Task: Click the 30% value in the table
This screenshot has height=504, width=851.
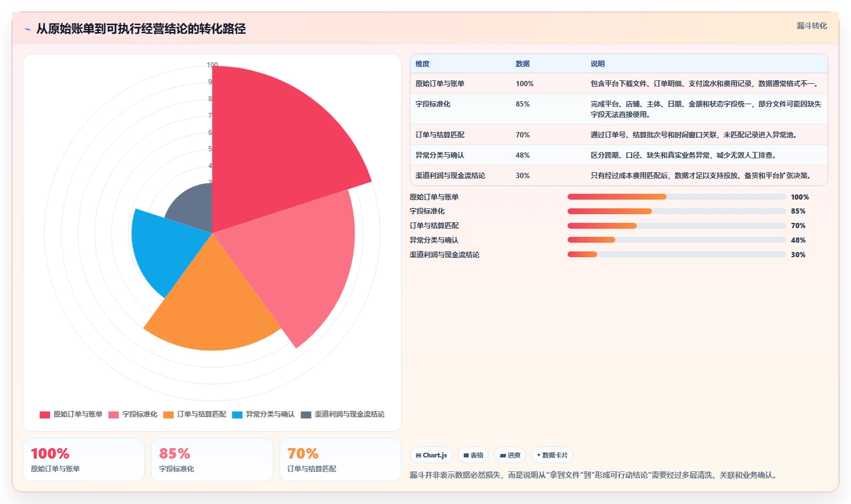Action: point(523,176)
